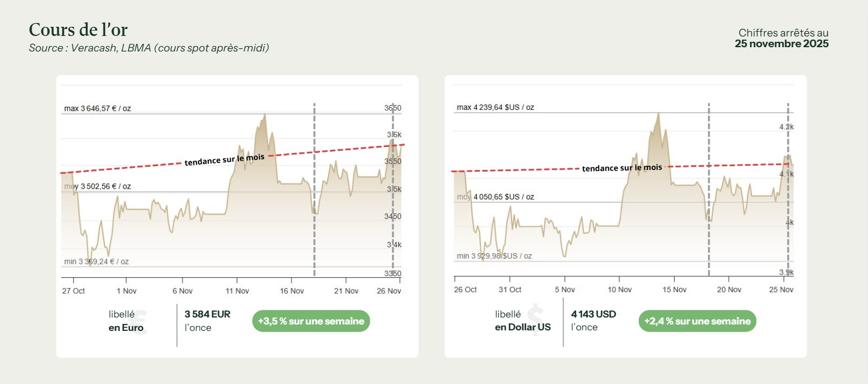Click the 27 Oct axis label
868x384 pixels.
[x=74, y=291]
